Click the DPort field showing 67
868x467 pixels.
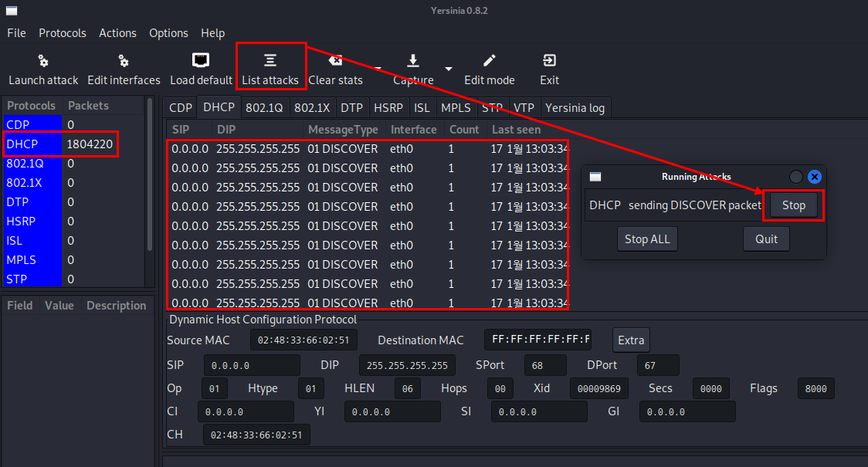point(658,365)
